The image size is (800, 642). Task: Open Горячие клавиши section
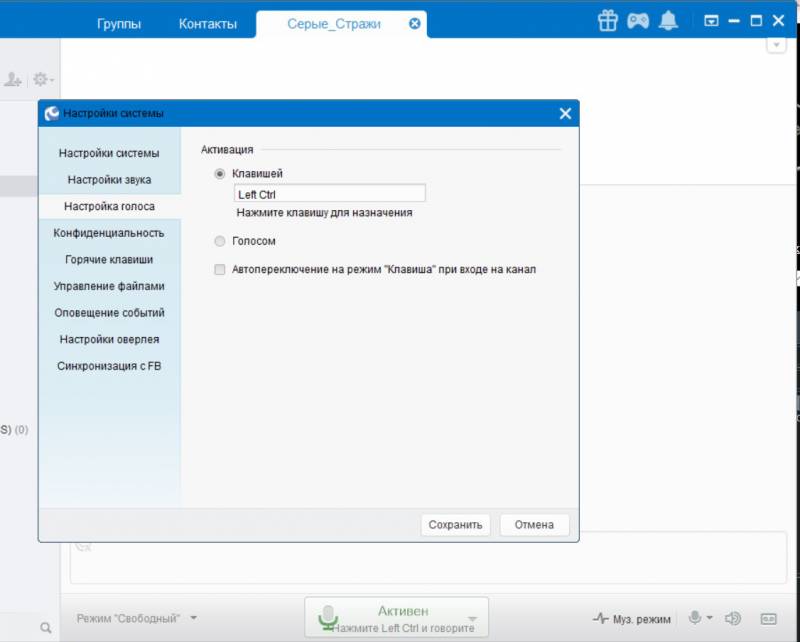click(x=109, y=259)
